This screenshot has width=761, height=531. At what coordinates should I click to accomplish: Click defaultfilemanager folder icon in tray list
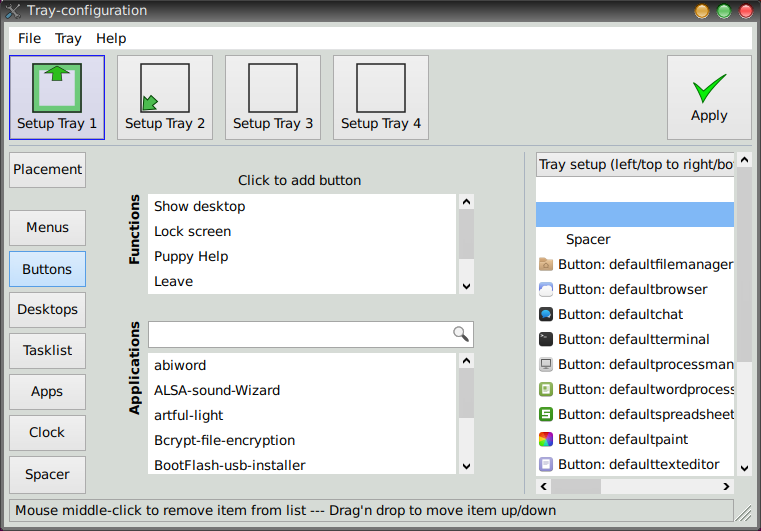click(x=546, y=265)
